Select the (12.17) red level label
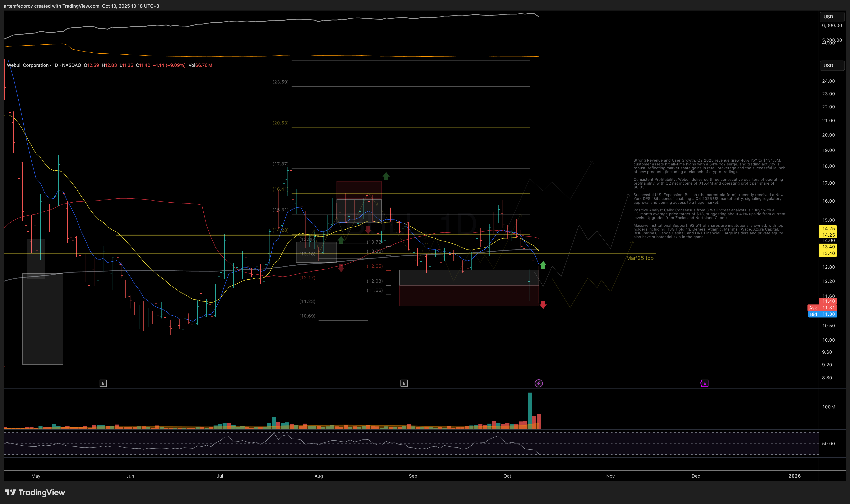Image resolution: width=850 pixels, height=504 pixels. point(307,277)
